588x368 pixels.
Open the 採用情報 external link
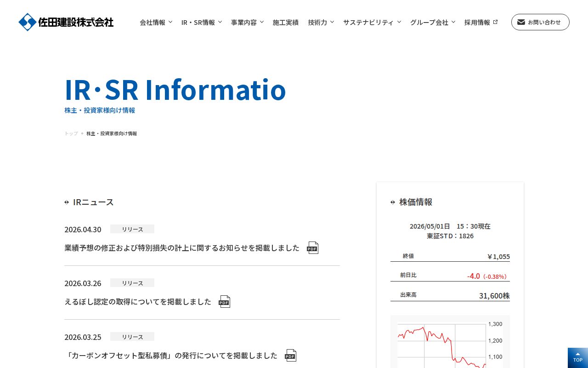click(x=477, y=22)
